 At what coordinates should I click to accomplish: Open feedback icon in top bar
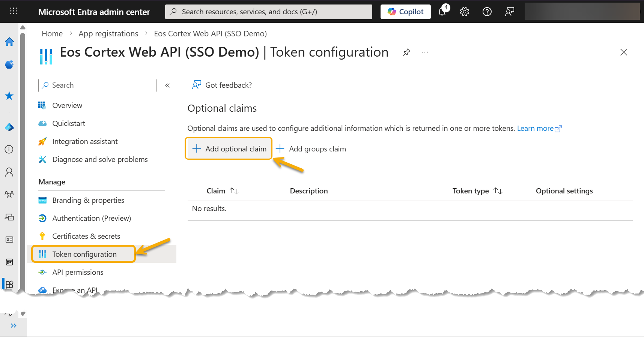tap(510, 12)
